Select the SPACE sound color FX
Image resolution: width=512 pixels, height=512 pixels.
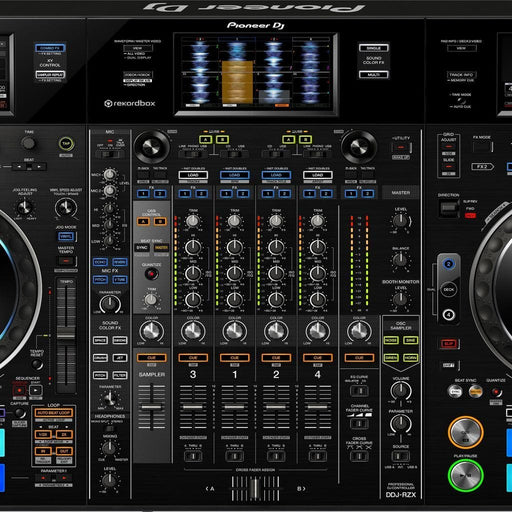pyautogui.click(x=100, y=340)
